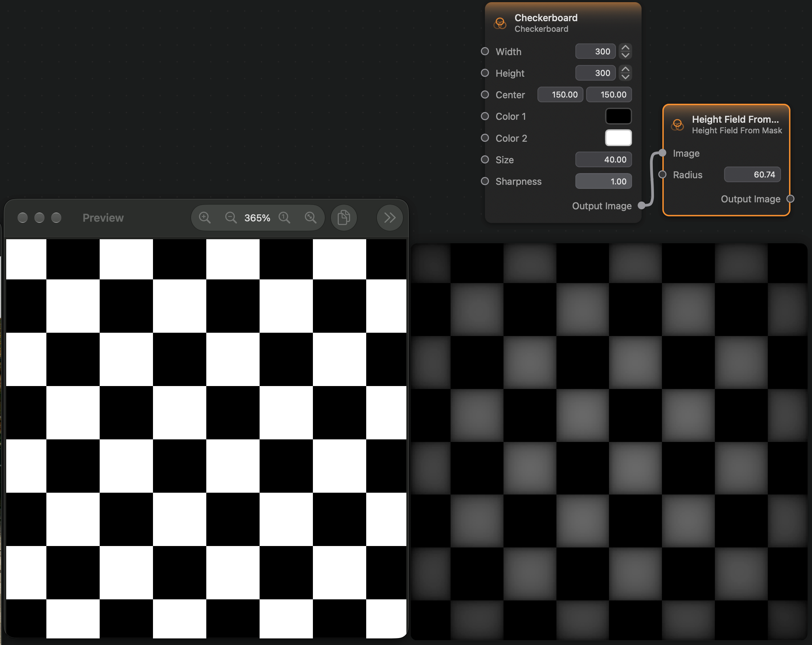Click the Height Field From Mask node icon
812x645 pixels.
click(677, 125)
